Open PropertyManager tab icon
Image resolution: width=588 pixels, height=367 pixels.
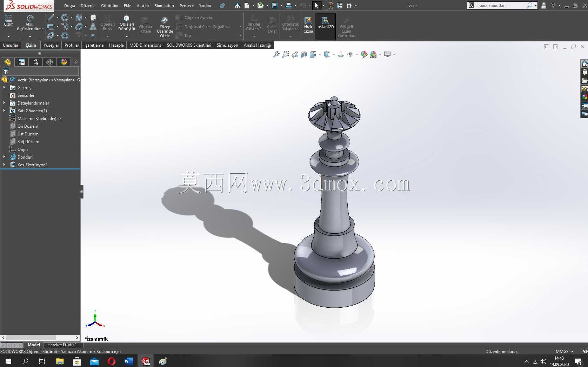[22, 62]
